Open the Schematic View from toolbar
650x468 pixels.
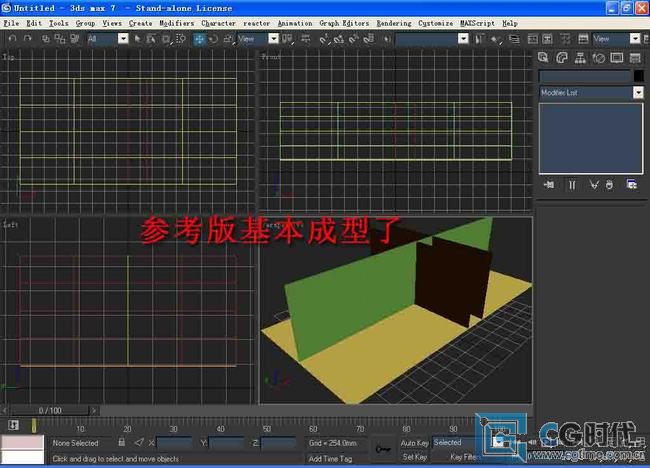point(548,39)
